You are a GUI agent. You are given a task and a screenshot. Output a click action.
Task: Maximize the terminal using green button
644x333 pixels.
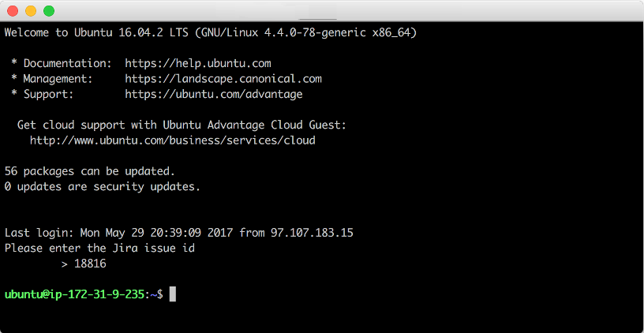pyautogui.click(x=49, y=11)
